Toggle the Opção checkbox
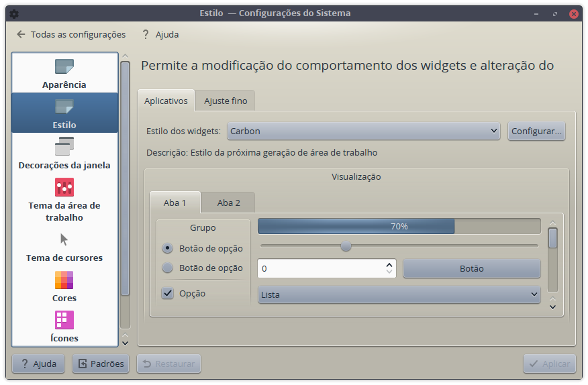Screen dimensions: 588x385 pos(168,293)
